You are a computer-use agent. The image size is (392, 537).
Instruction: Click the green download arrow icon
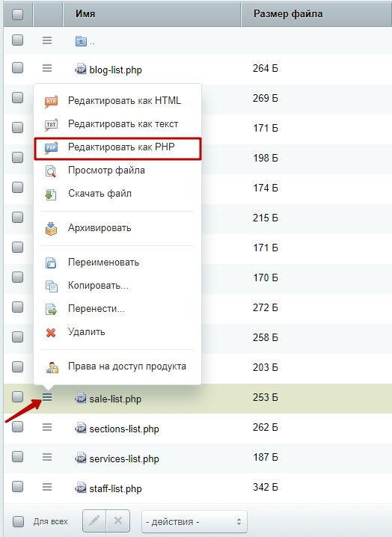pyautogui.click(x=51, y=194)
